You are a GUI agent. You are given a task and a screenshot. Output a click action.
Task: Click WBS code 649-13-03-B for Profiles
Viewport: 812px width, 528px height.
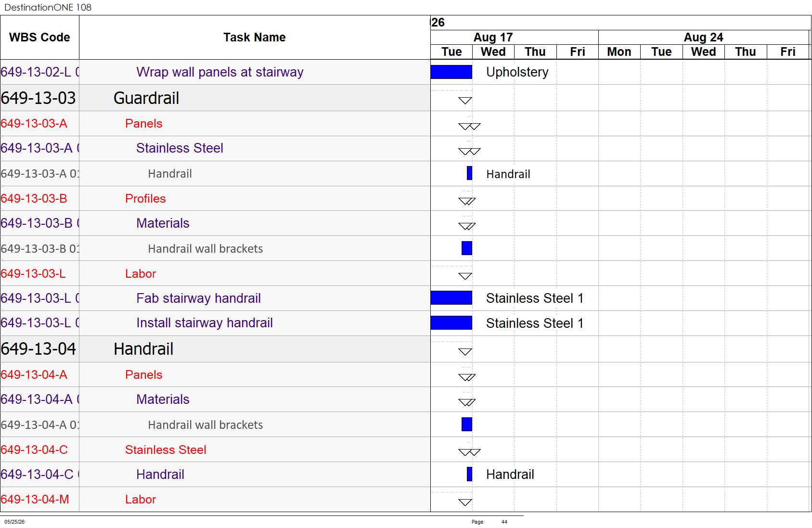[x=34, y=198]
